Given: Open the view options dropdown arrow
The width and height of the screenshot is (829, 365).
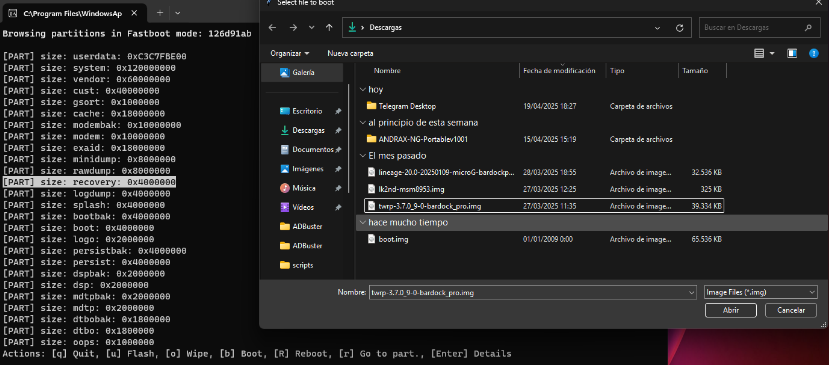Looking at the screenshot, I should pos(772,53).
